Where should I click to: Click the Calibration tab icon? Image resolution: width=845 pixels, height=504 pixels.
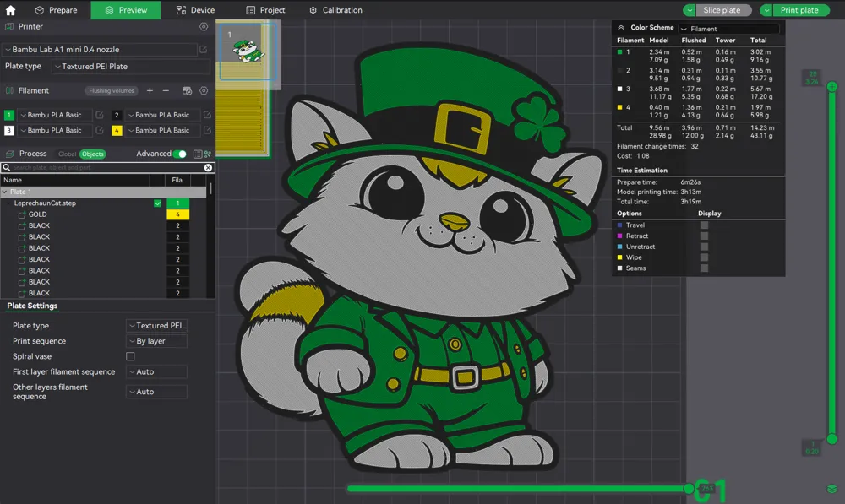click(313, 9)
